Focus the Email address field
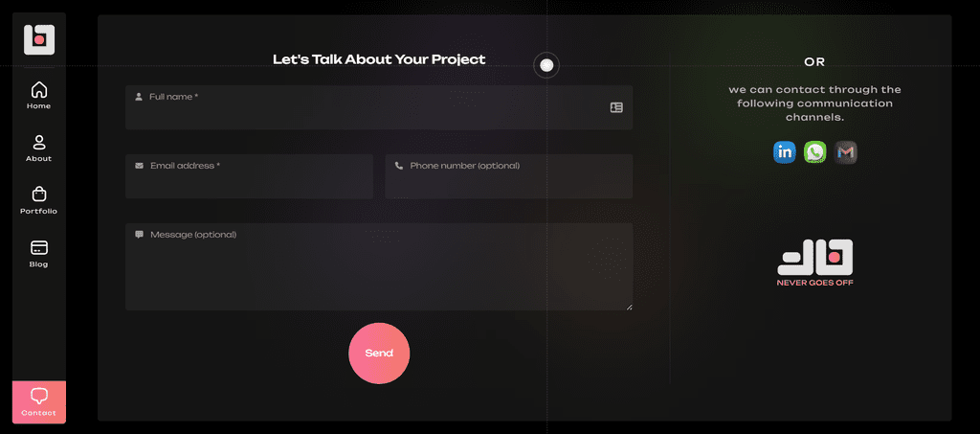The image size is (980, 434). tap(250, 176)
